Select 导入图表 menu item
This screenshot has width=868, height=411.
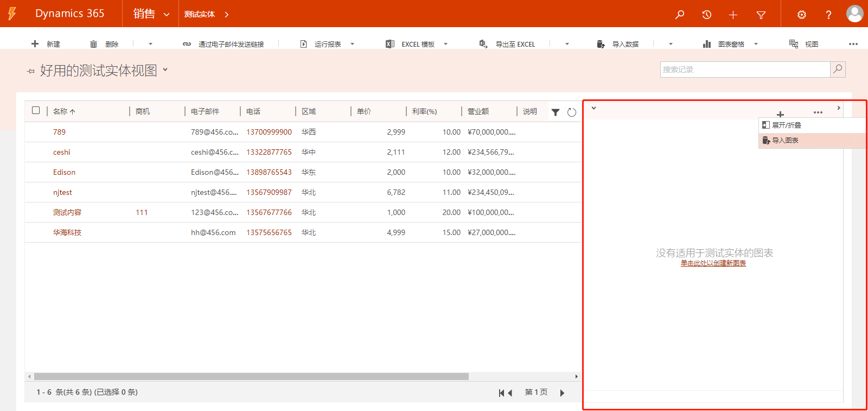click(812, 141)
